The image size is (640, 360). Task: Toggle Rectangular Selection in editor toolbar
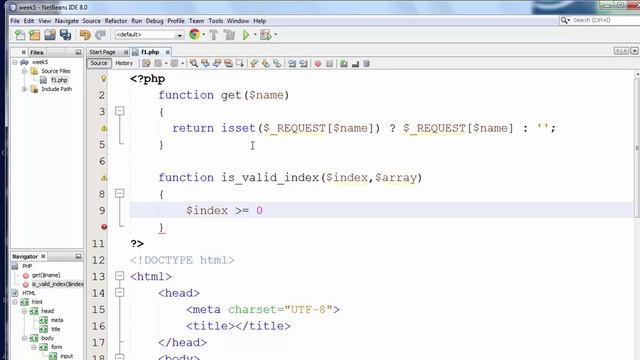pos(240,63)
